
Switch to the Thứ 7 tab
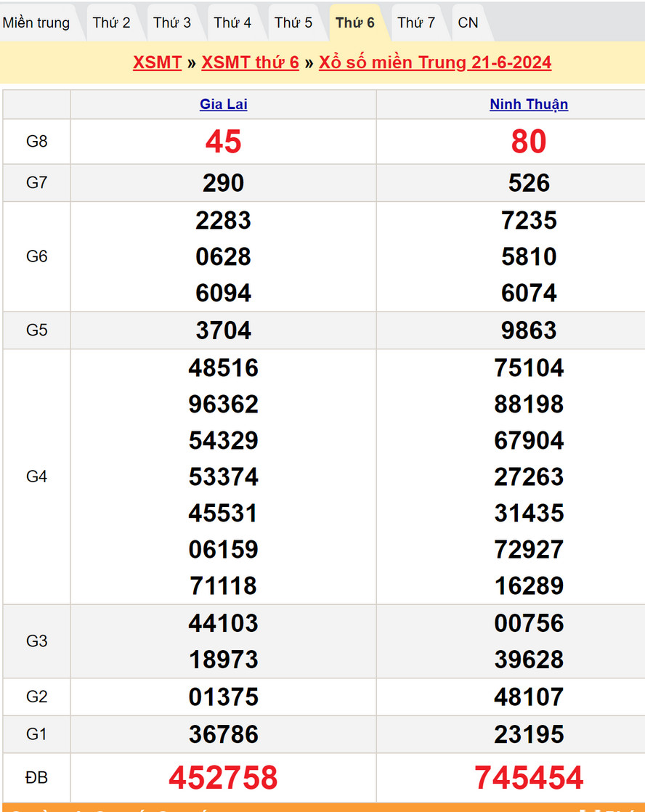416,23
